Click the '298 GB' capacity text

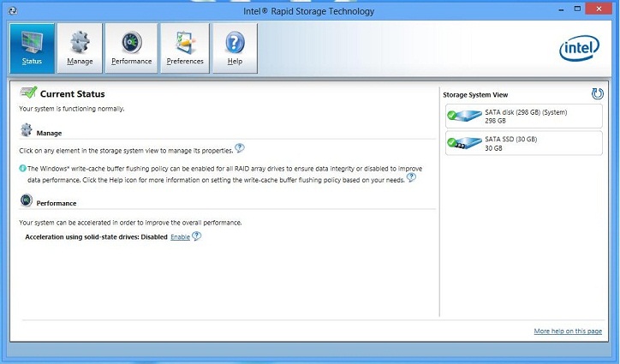click(495, 121)
